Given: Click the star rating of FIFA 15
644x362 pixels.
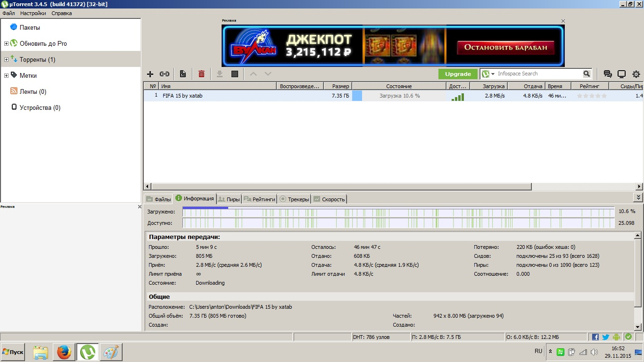Looking at the screenshot, I should [592, 96].
